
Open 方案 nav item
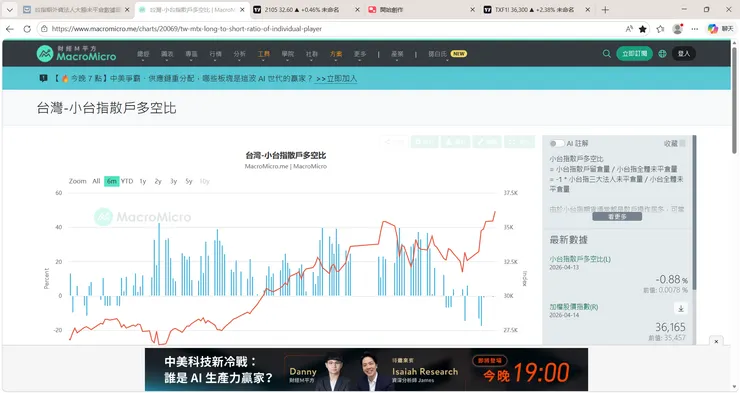pos(336,54)
